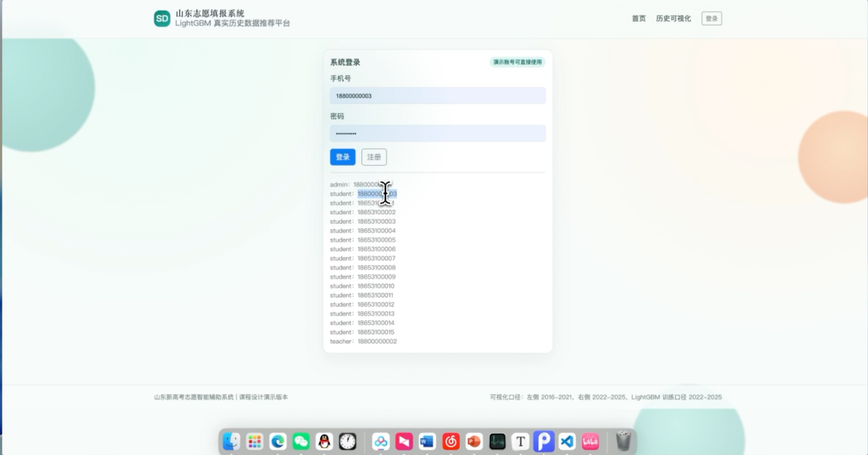
Task: Click the SD logo icon in header
Action: [162, 19]
